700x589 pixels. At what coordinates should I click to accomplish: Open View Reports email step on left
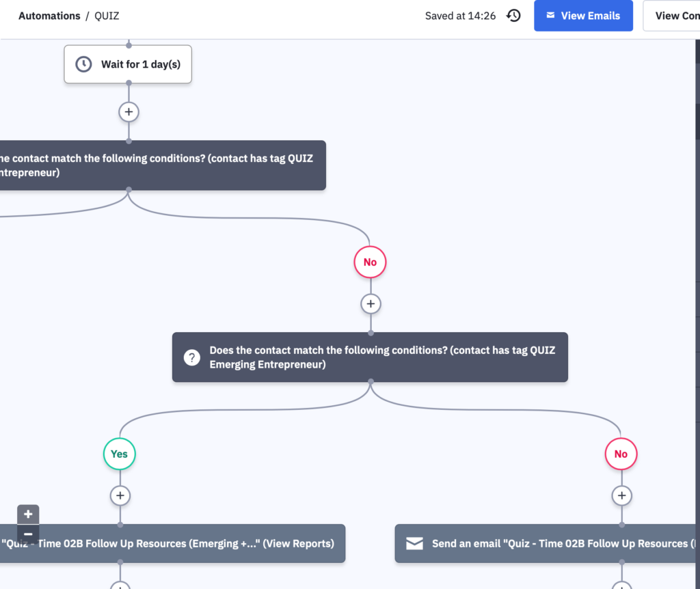pyautogui.click(x=172, y=543)
